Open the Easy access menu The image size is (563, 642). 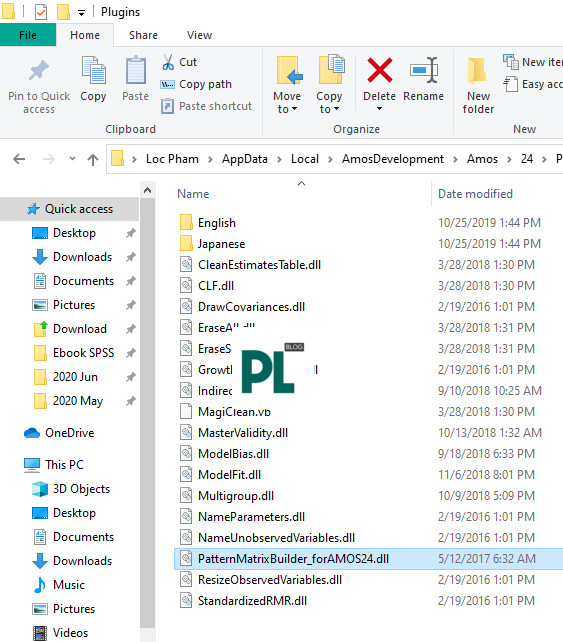point(533,84)
